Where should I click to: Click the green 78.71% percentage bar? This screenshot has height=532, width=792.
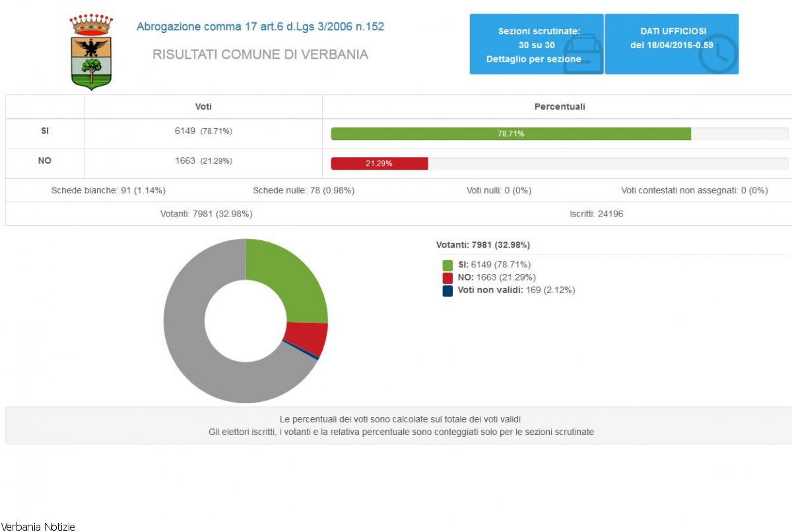coord(510,133)
